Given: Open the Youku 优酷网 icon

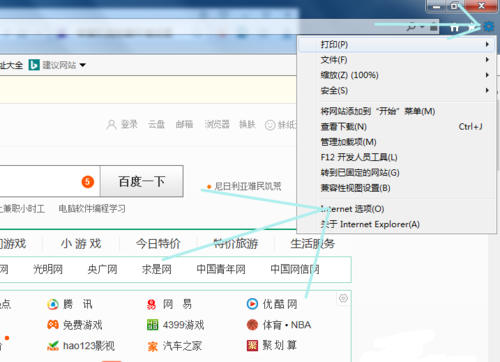Looking at the screenshot, I should click(252, 304).
